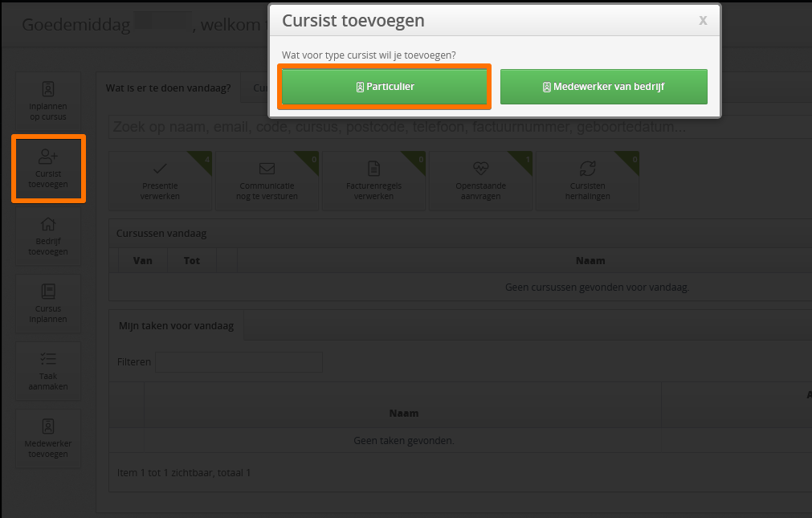Image resolution: width=812 pixels, height=518 pixels.
Task: Close the Cursist toevoegen dialog
Action: [x=703, y=20]
